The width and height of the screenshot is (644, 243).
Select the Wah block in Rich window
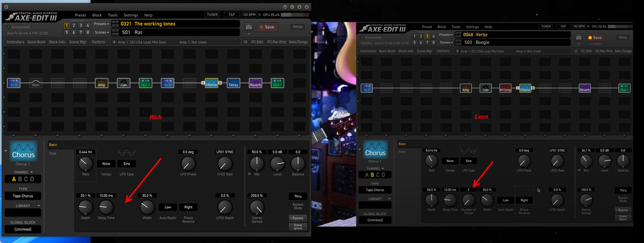coord(35,83)
